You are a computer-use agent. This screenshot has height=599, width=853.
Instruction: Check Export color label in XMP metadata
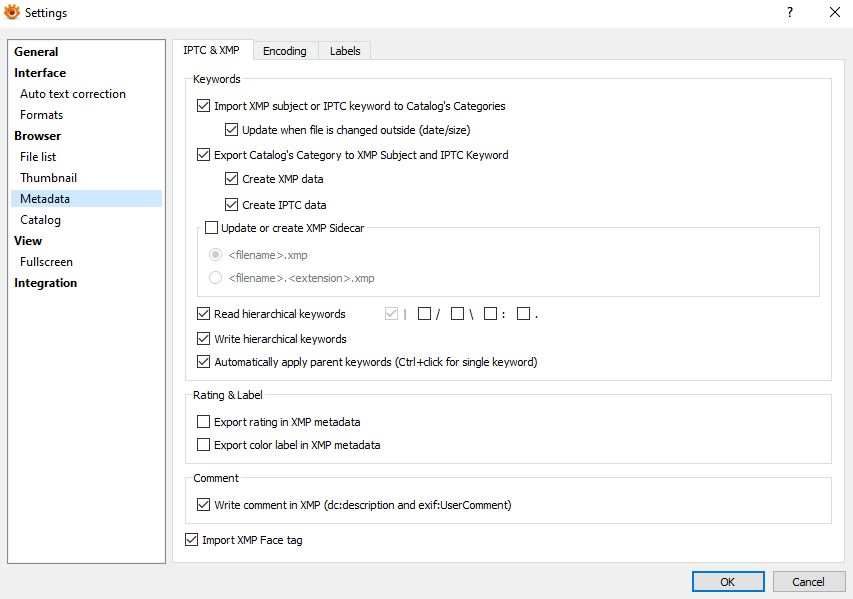pos(205,445)
